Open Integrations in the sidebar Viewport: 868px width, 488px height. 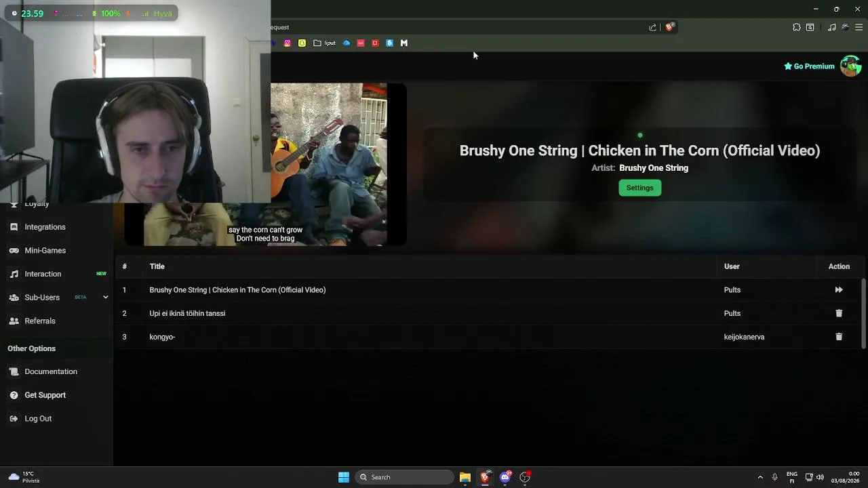click(x=45, y=227)
